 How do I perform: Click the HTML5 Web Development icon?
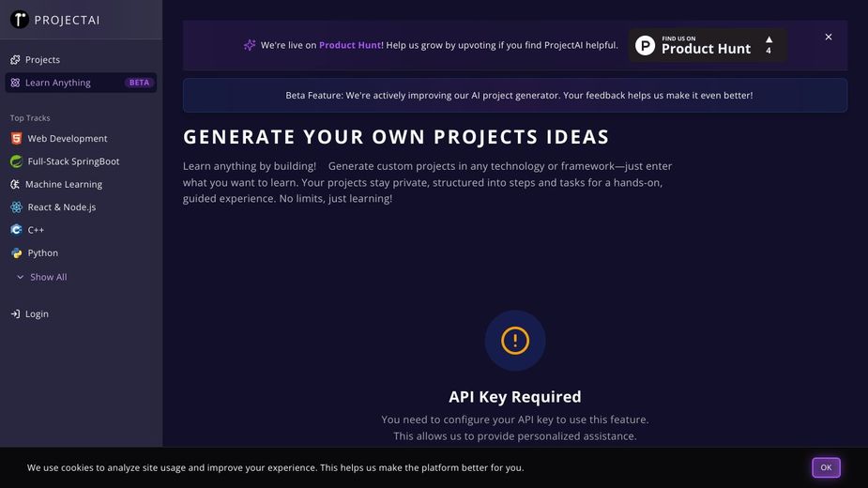click(x=16, y=139)
